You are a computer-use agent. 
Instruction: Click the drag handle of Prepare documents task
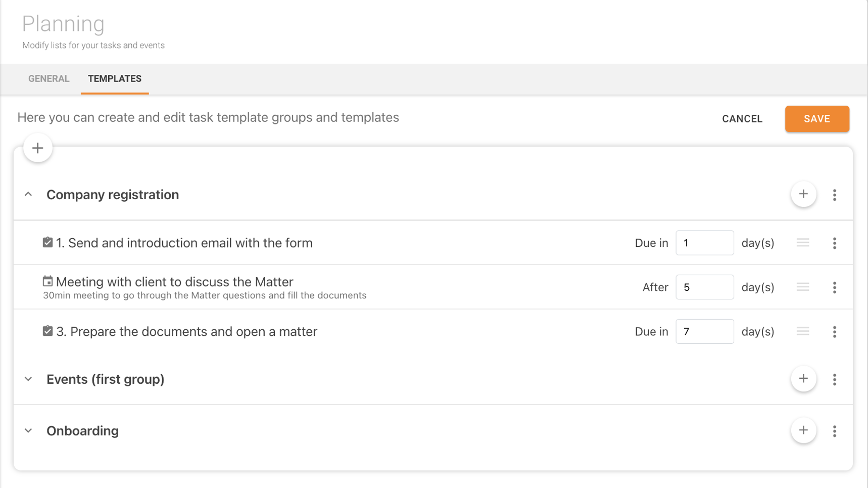pyautogui.click(x=803, y=331)
